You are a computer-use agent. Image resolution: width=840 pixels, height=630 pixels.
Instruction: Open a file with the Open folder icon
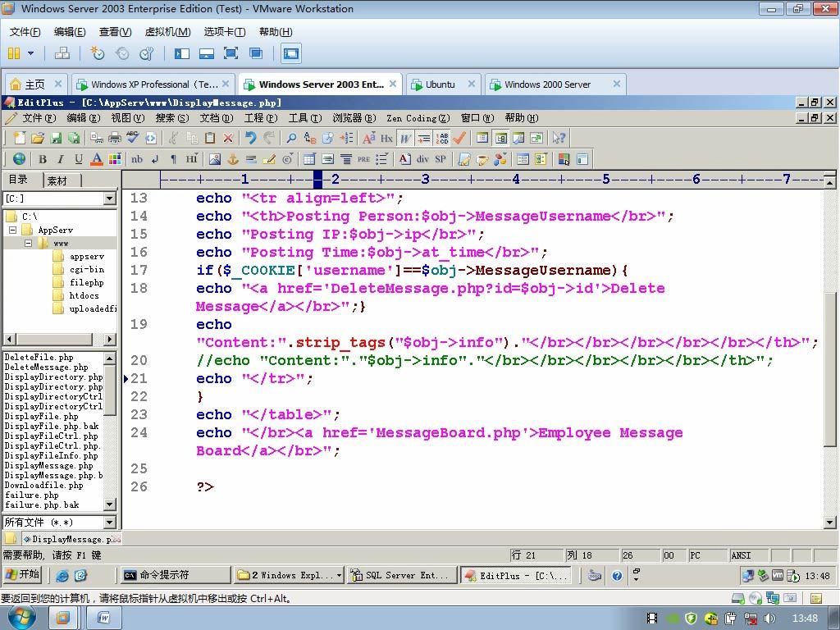tap(38, 138)
